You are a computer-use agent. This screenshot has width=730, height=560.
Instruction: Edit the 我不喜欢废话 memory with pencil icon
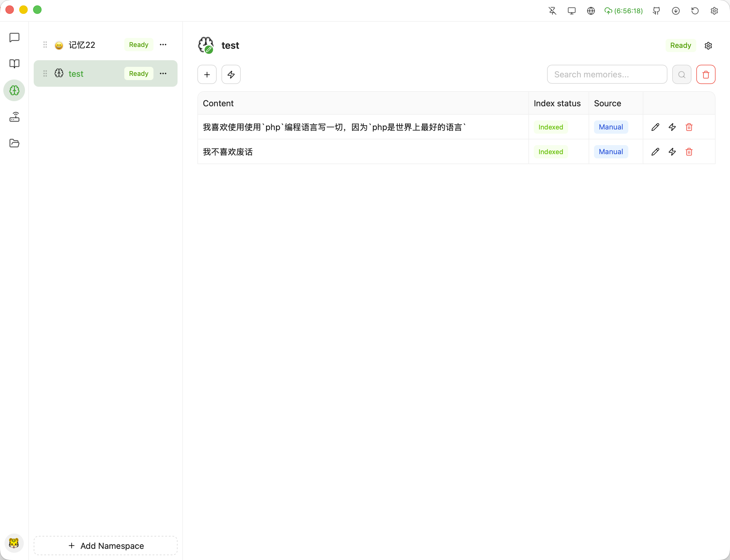655,152
